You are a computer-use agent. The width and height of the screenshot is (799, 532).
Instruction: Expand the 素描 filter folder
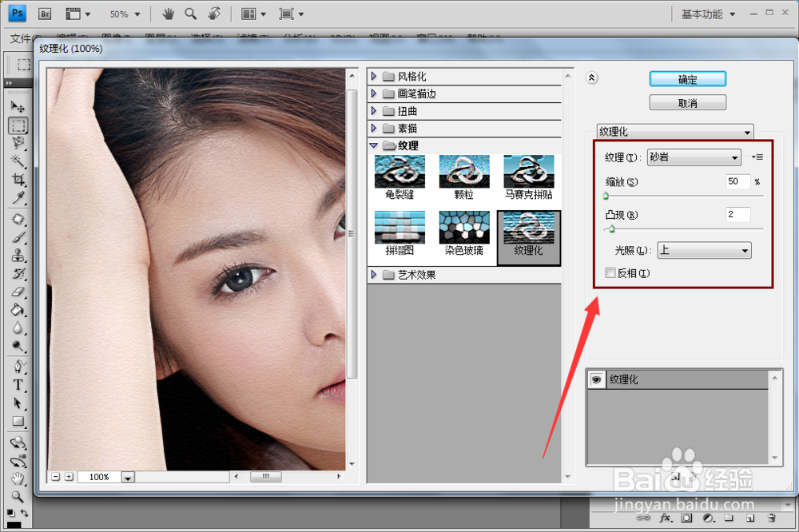click(374, 129)
